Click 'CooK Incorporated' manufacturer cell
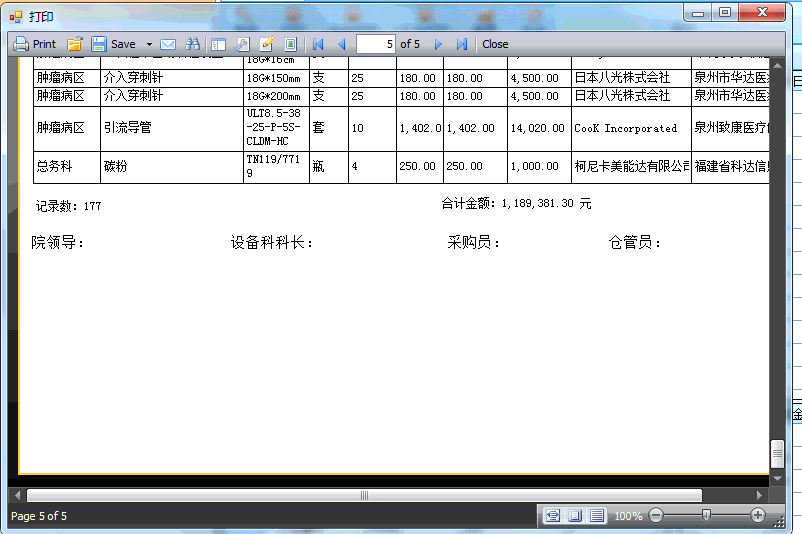The height and width of the screenshot is (534, 802). (631, 128)
